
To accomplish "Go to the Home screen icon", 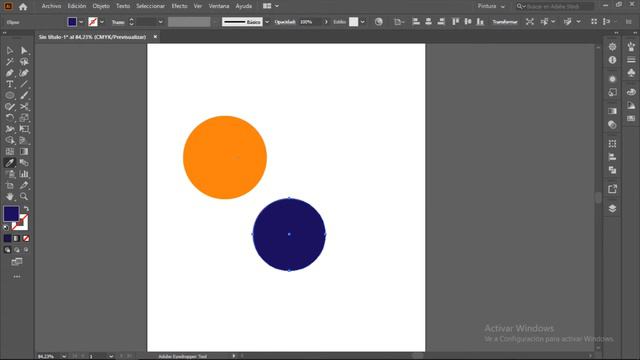I will (23, 7).
